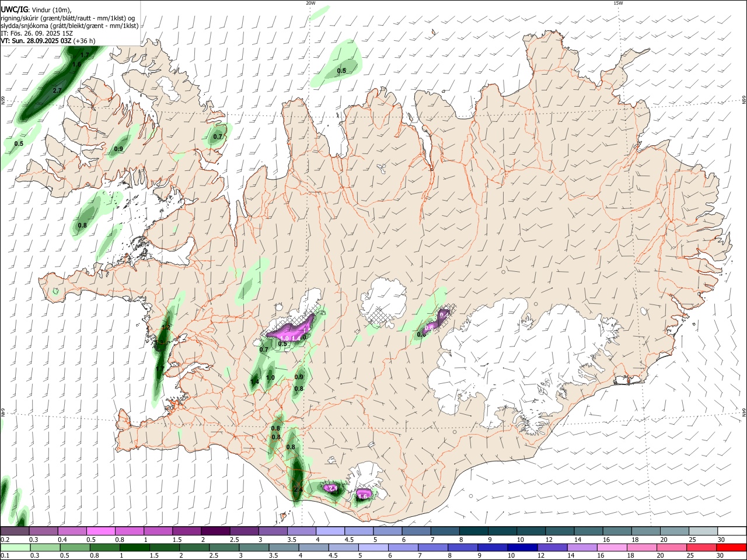Click the dark green swatch starting at 1, lower legend row
Viewport: 747px width, 560px height.
point(134,547)
